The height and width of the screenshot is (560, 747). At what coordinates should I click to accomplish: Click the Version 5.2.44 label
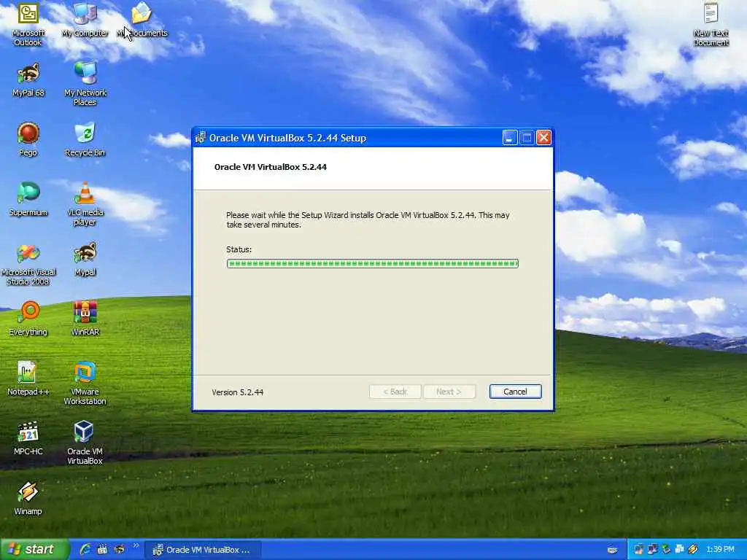(x=238, y=392)
